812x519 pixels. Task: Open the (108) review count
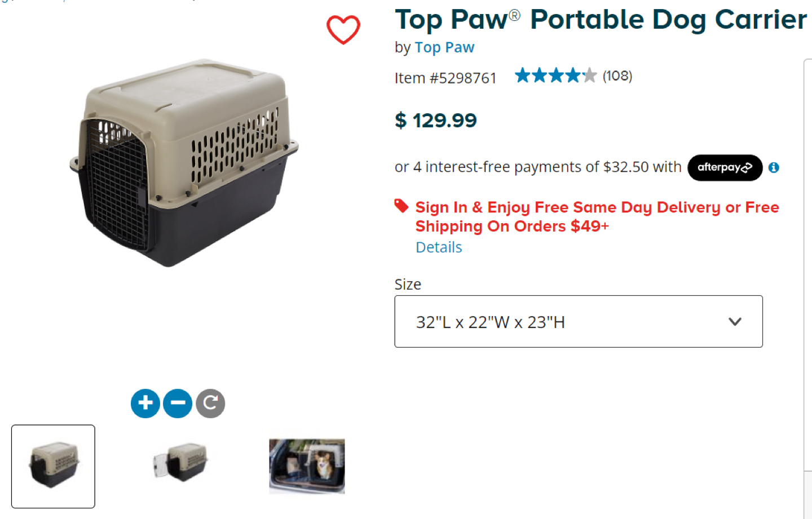click(617, 76)
